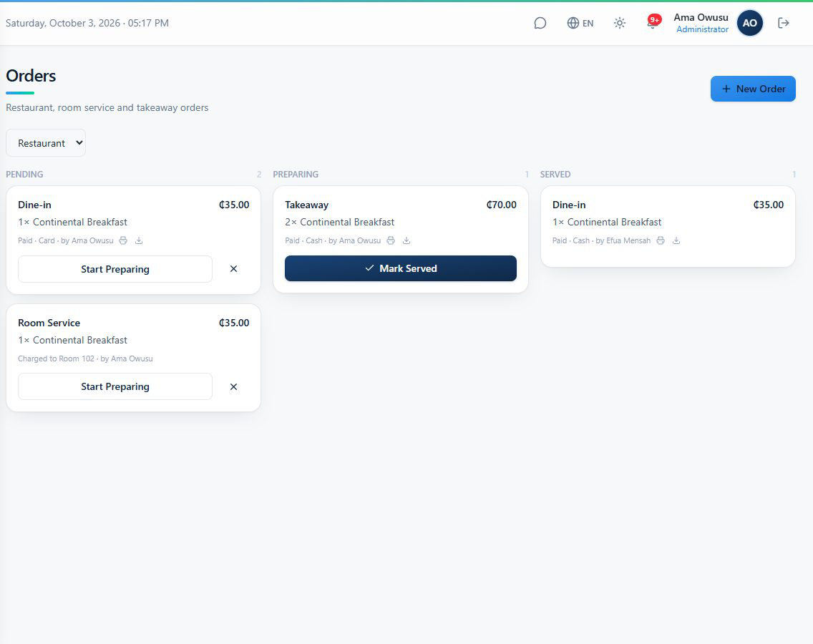Create a New Order

click(x=753, y=89)
